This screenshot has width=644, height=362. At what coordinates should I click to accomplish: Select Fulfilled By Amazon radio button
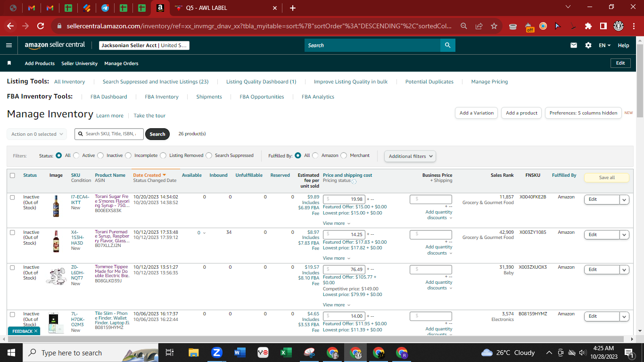315,156
